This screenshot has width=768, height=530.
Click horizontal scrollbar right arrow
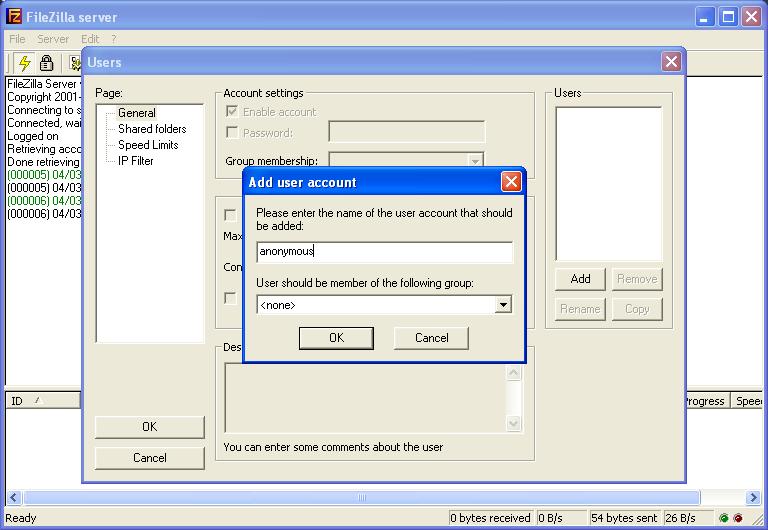(x=753, y=498)
